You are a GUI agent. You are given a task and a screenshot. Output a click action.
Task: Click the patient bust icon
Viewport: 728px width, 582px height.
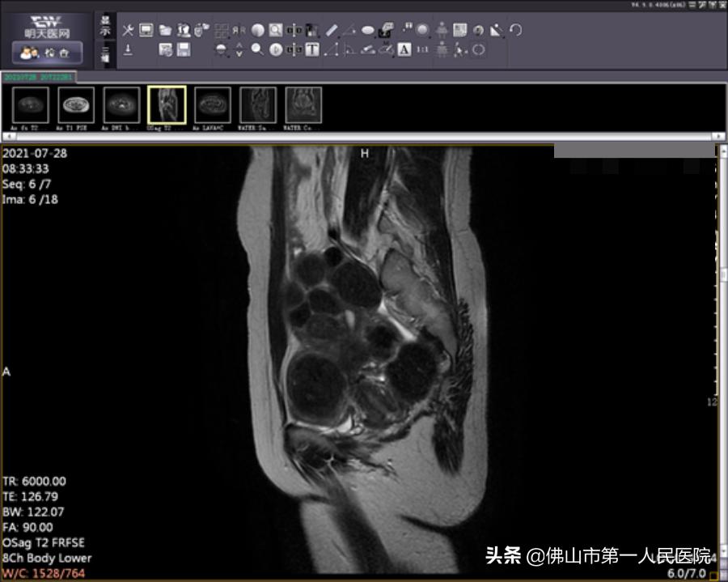(x=184, y=30)
